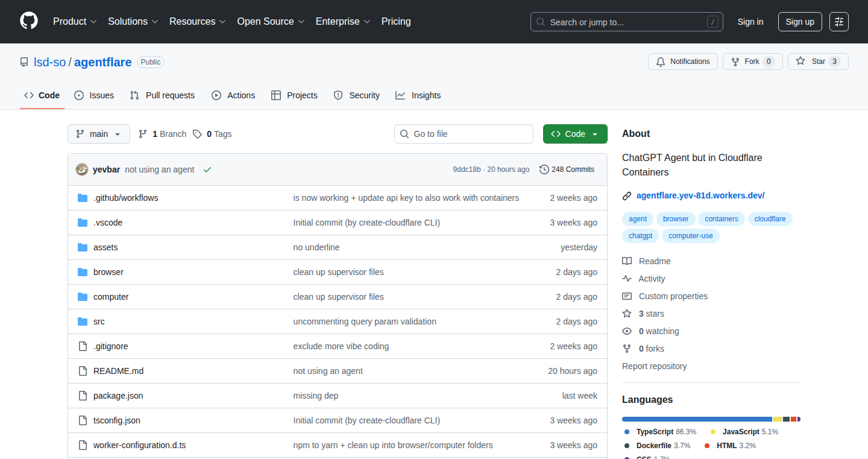This screenshot has width=868, height=459.
Task: Click the Report repository link
Action: [654, 366]
